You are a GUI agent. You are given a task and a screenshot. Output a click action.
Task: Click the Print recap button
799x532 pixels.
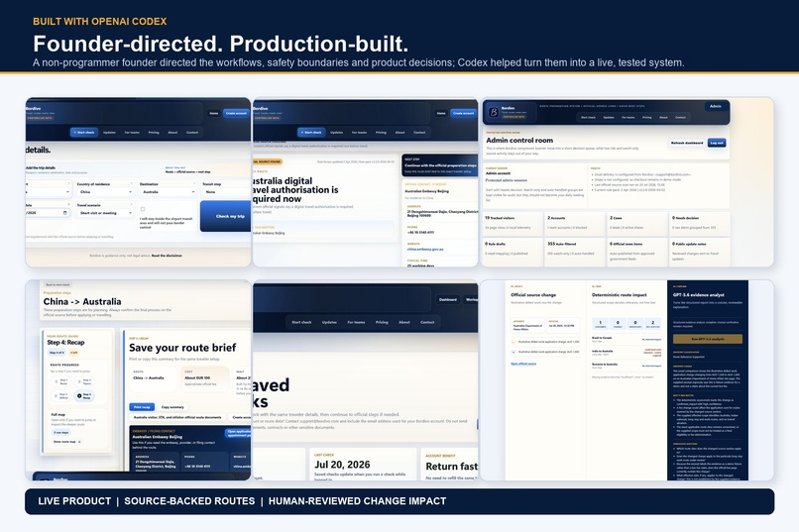142,407
